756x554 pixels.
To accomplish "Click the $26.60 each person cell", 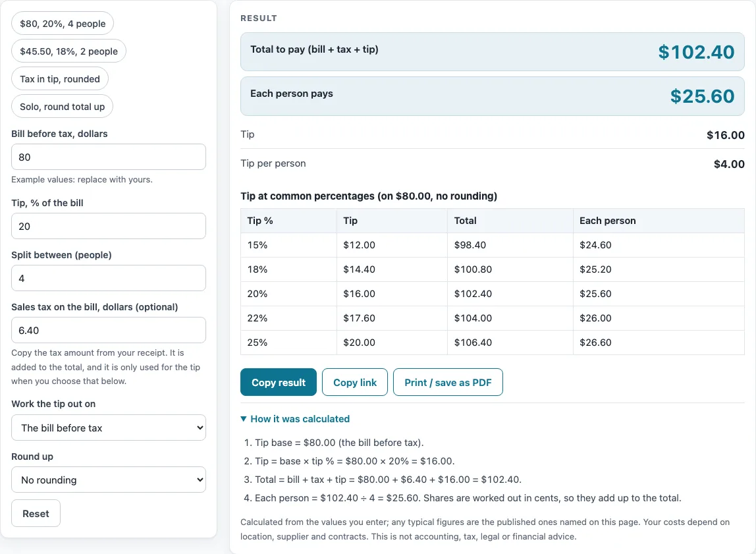I will point(659,343).
